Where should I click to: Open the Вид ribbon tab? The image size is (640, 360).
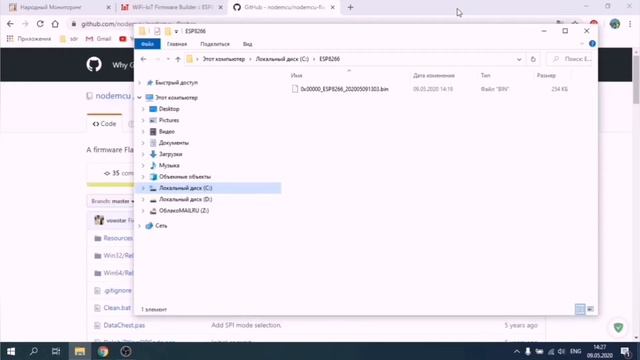(247, 44)
